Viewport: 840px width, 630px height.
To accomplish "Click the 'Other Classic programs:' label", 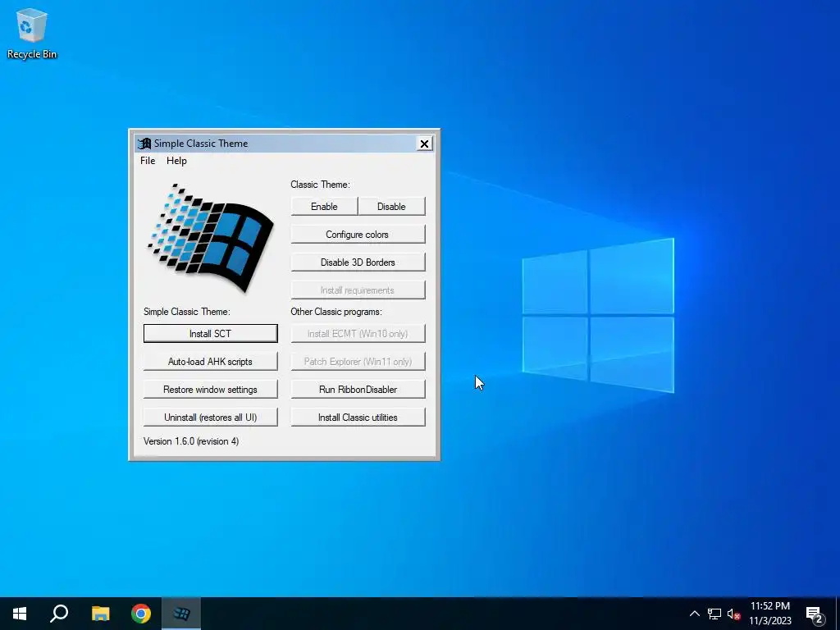I will [x=336, y=311].
